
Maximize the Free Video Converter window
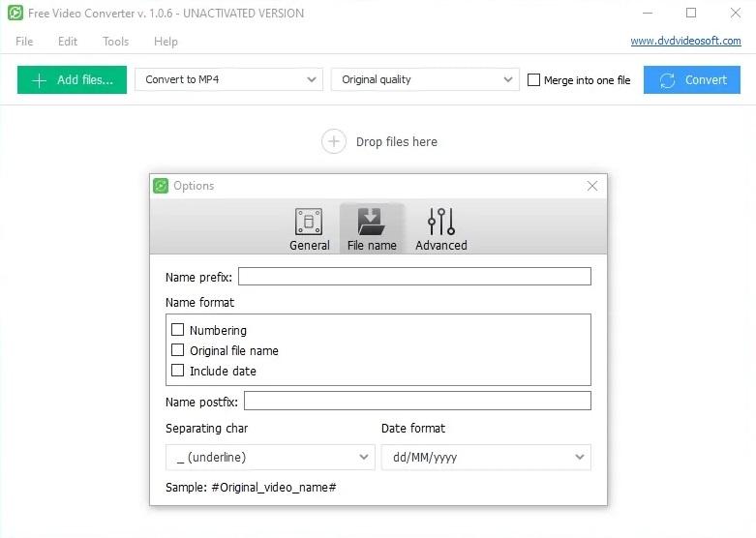point(691,13)
